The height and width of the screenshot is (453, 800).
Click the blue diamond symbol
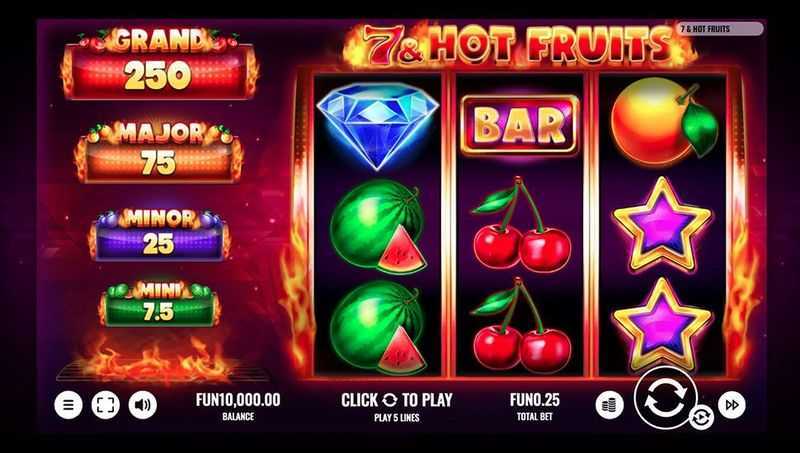[x=378, y=125]
